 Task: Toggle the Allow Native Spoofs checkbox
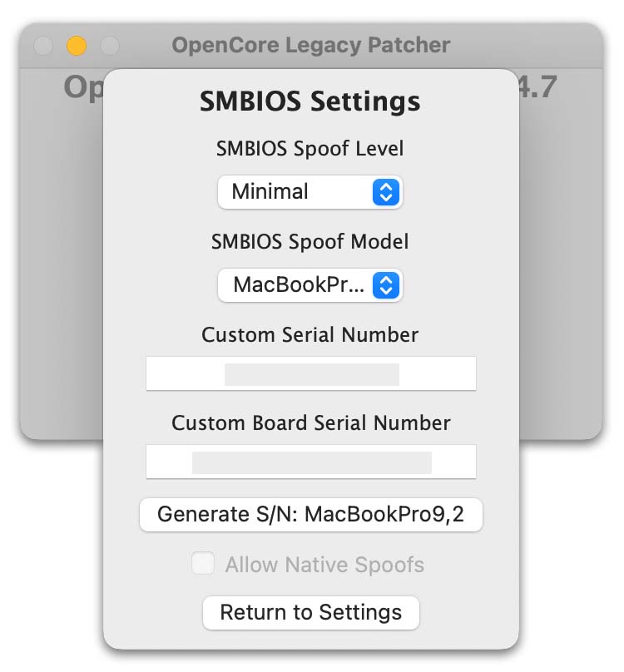click(x=203, y=564)
